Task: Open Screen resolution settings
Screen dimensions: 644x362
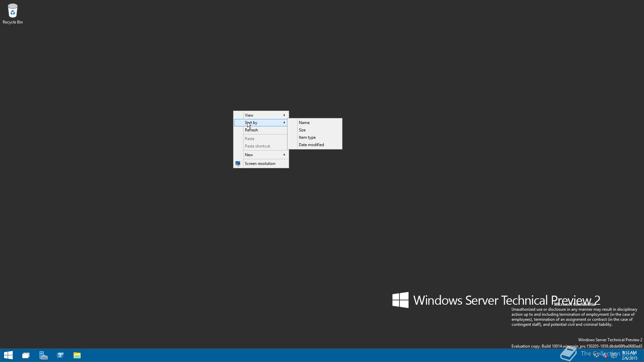Action: (x=260, y=163)
